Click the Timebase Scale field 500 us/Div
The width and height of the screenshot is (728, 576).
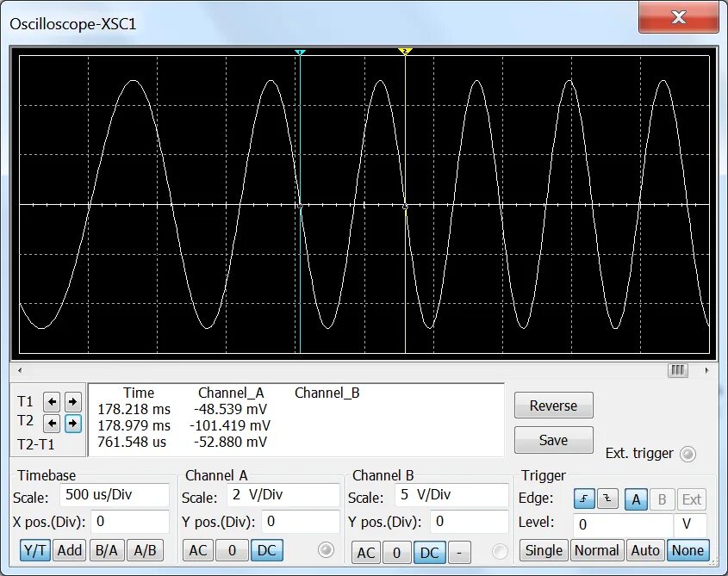[x=115, y=495]
